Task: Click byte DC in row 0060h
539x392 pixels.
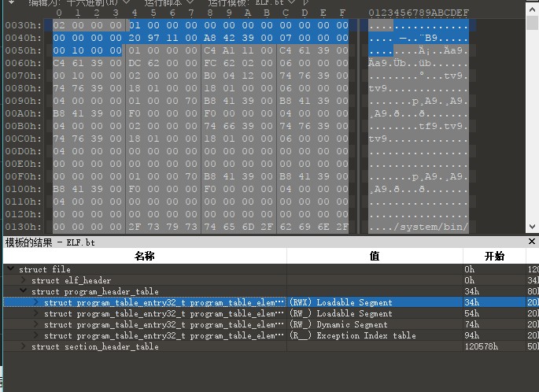Action: 135,63
